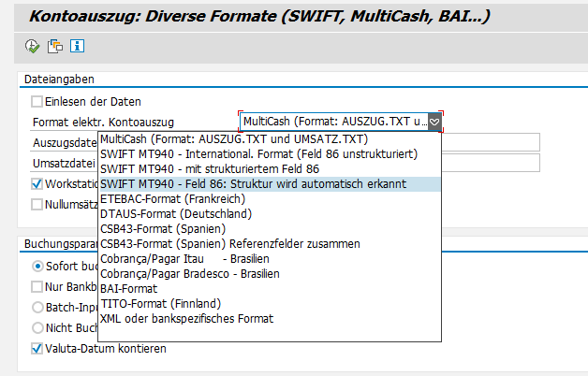
Task: Uncheck the Workstation upload checkbox
Action: pyautogui.click(x=37, y=184)
